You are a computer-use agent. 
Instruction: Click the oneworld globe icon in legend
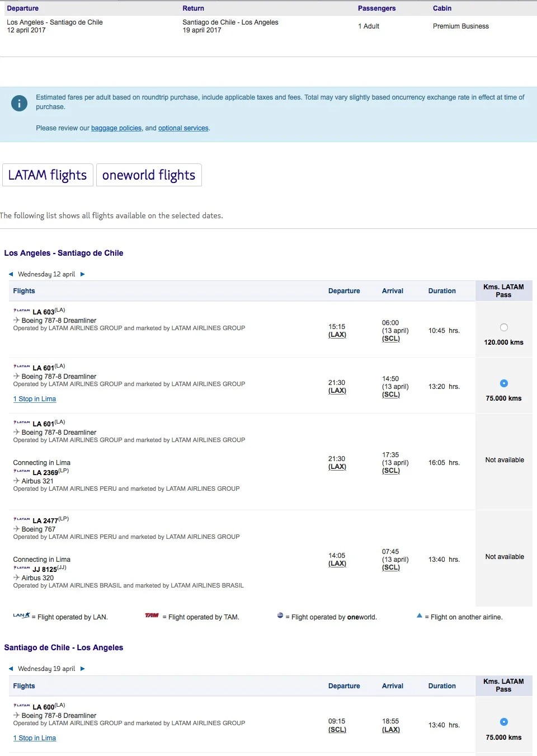(x=280, y=616)
